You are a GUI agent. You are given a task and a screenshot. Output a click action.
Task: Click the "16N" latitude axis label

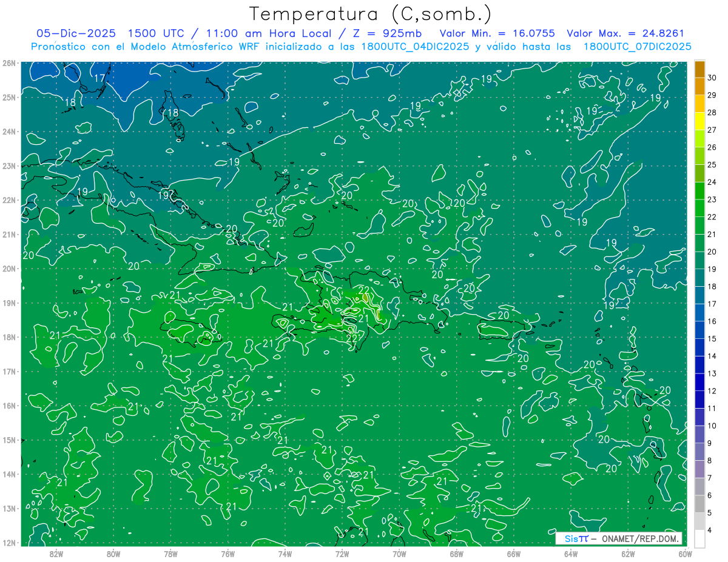8,406
